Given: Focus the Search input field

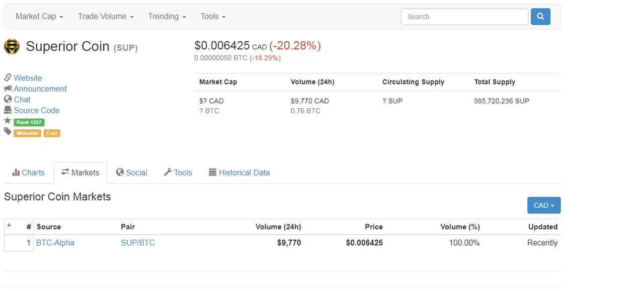Looking at the screenshot, I should (464, 17).
